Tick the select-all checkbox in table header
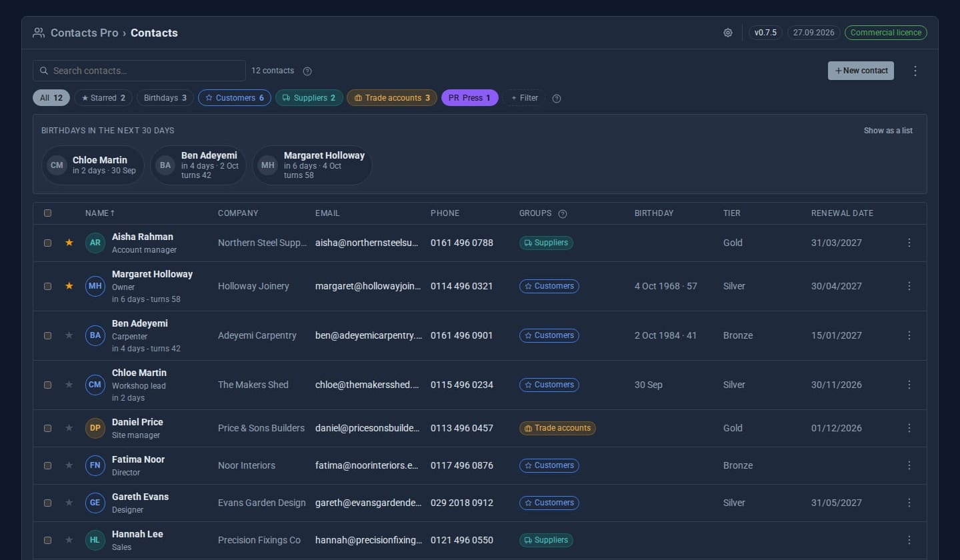 click(x=47, y=213)
